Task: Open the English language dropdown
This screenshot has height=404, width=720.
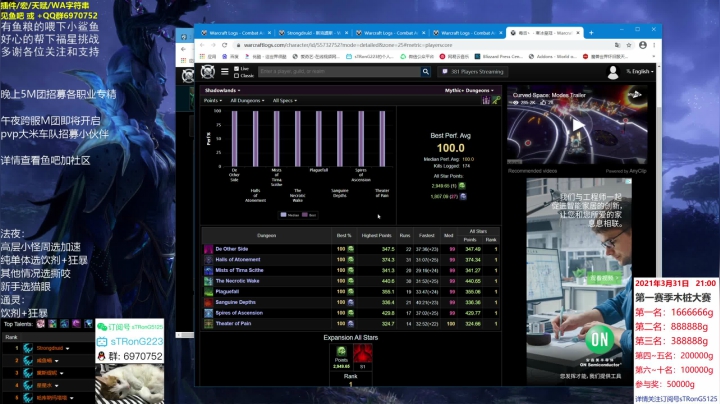Action: [x=640, y=72]
